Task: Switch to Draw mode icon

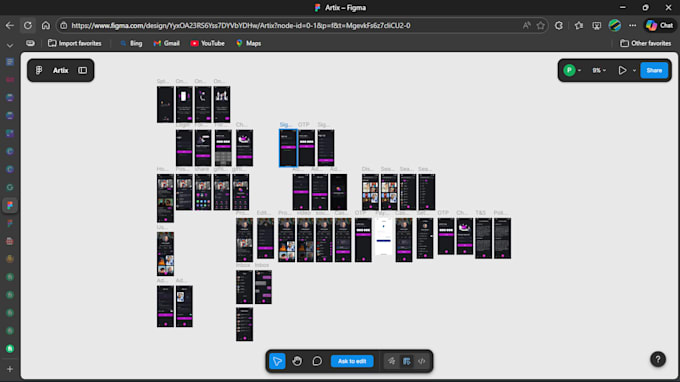Action: [x=392, y=361]
